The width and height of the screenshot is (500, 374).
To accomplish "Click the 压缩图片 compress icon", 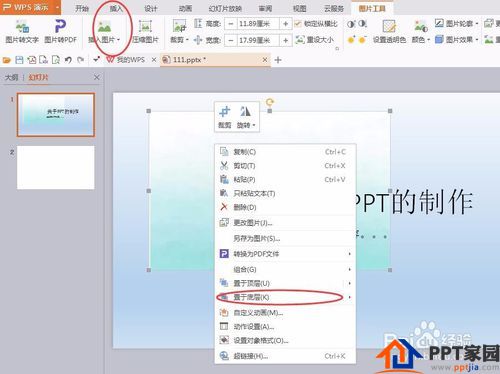I will [145, 26].
